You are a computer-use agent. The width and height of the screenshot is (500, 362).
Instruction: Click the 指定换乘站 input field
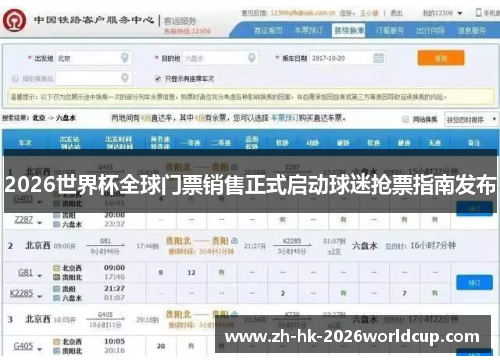tap(94, 78)
